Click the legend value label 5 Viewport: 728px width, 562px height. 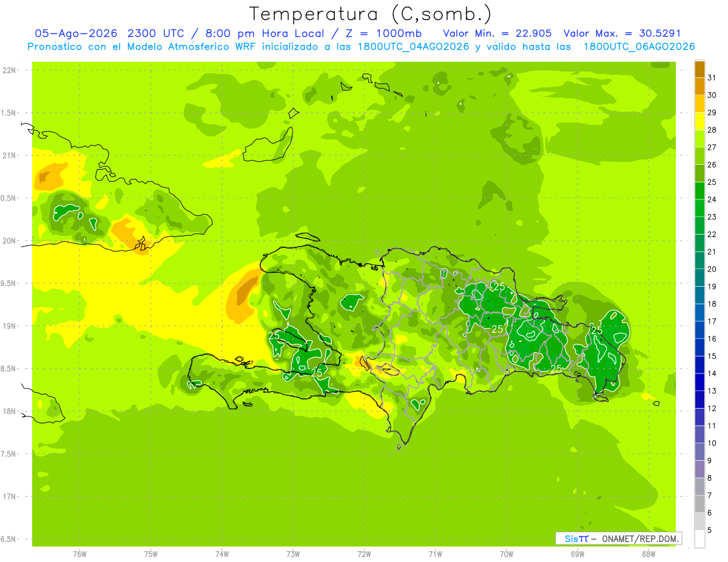(x=710, y=530)
